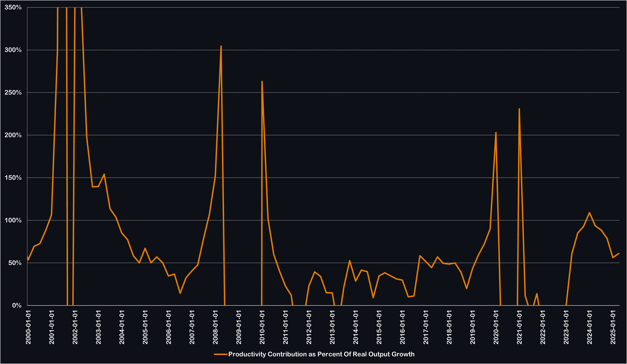Click the 2008 peak near 300%
The image size is (627, 364).
[221, 46]
